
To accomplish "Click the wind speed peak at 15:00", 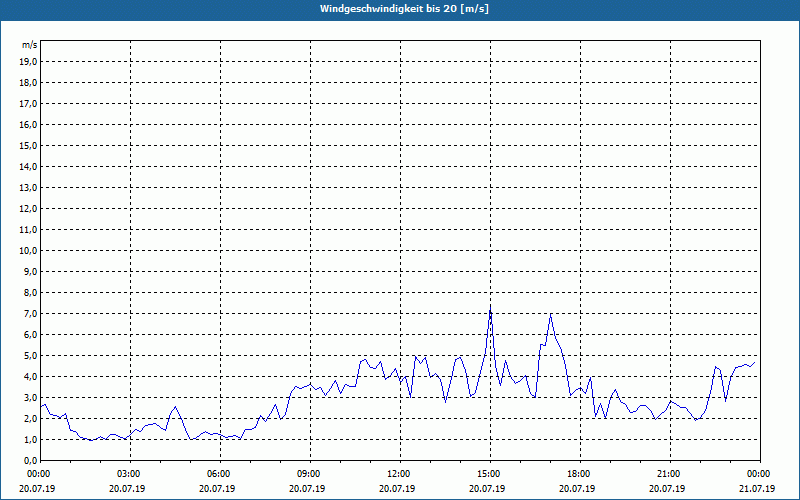I will click(490, 309).
